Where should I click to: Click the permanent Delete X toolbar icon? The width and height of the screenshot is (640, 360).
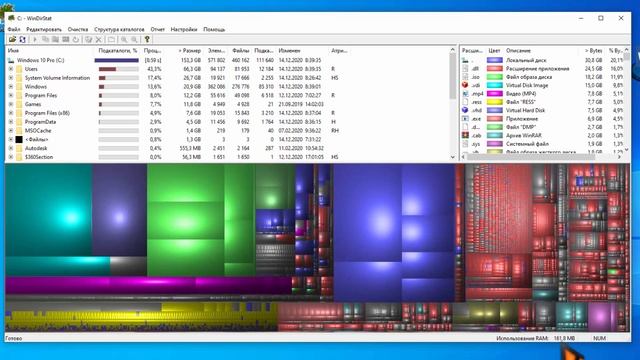(98, 40)
